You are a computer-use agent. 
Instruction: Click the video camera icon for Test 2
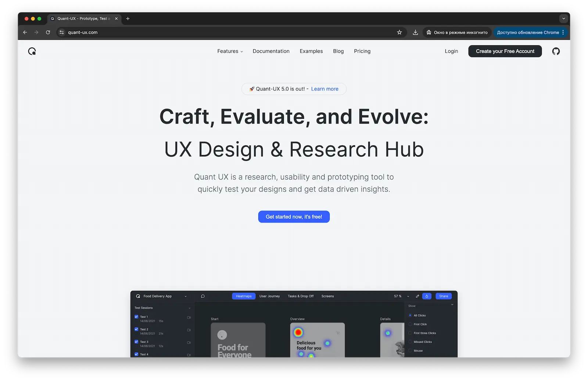[x=189, y=330]
